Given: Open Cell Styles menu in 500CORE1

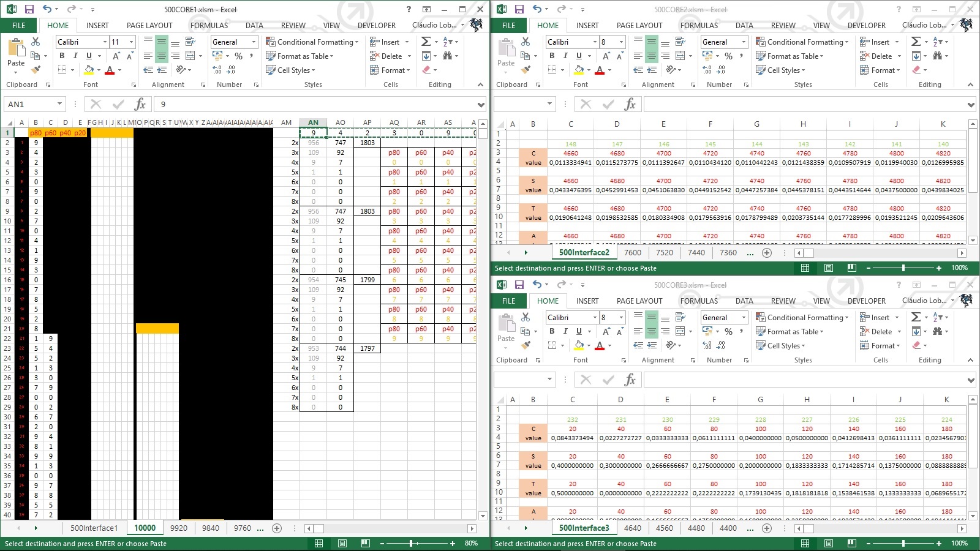Looking at the screenshot, I should 291,70.
